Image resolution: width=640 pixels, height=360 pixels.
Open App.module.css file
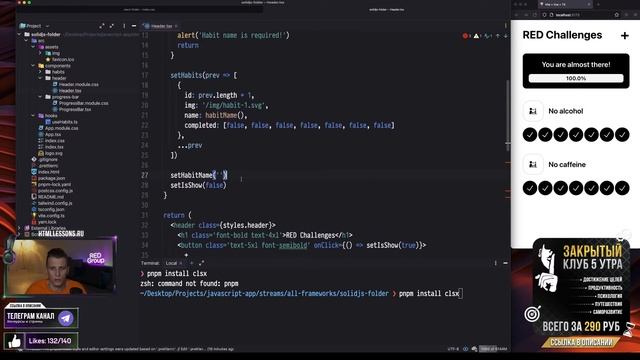pyautogui.click(x=58, y=128)
